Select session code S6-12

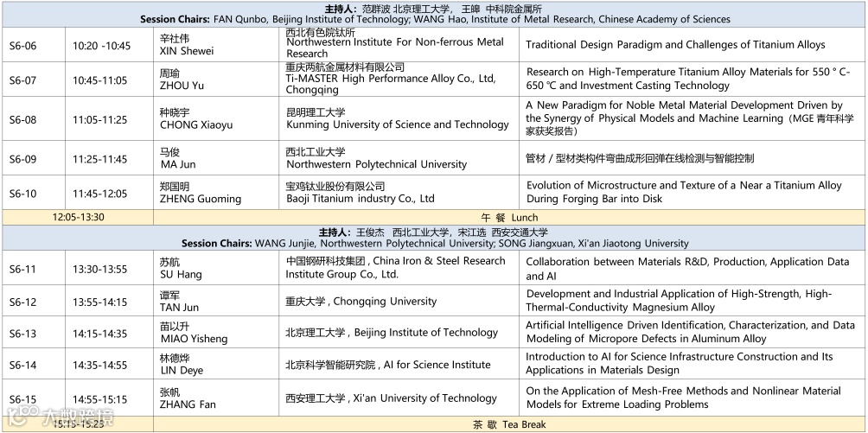pyautogui.click(x=22, y=302)
